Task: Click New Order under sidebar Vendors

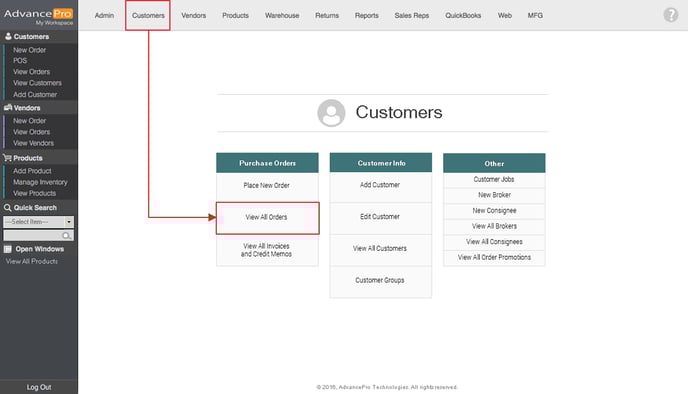Action: (29, 121)
